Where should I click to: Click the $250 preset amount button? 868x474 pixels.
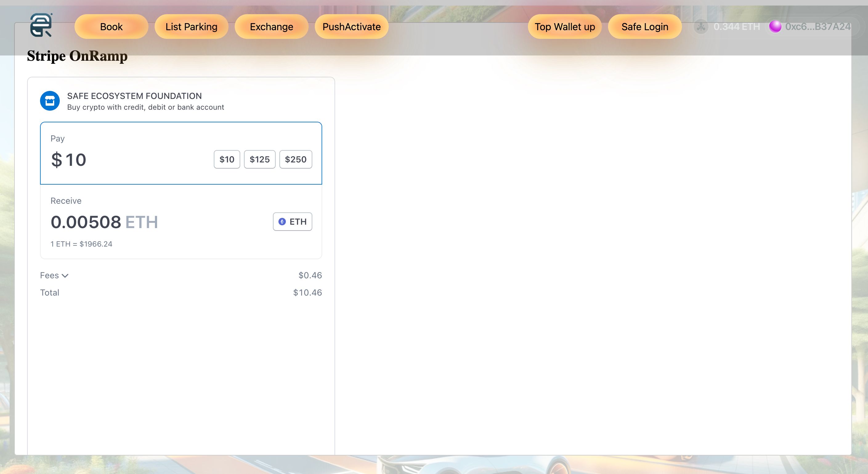tap(295, 159)
